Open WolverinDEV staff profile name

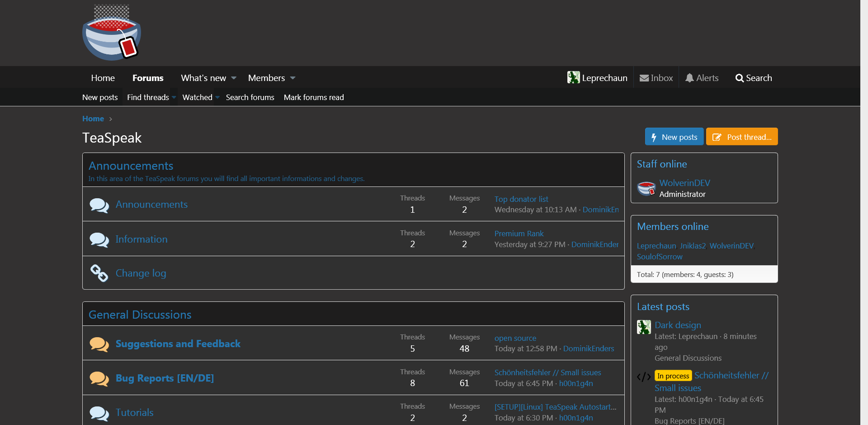pyautogui.click(x=684, y=183)
